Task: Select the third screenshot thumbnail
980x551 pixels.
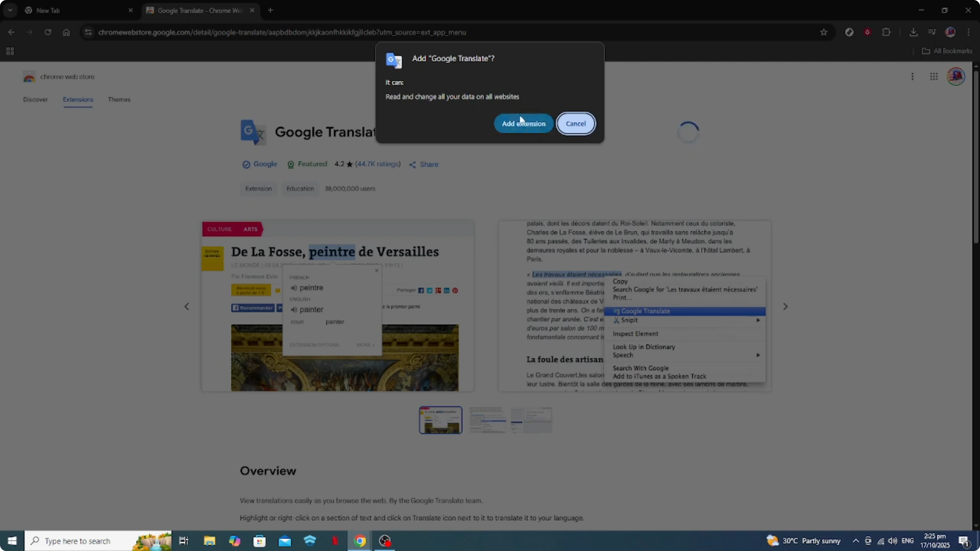Action: (531, 420)
